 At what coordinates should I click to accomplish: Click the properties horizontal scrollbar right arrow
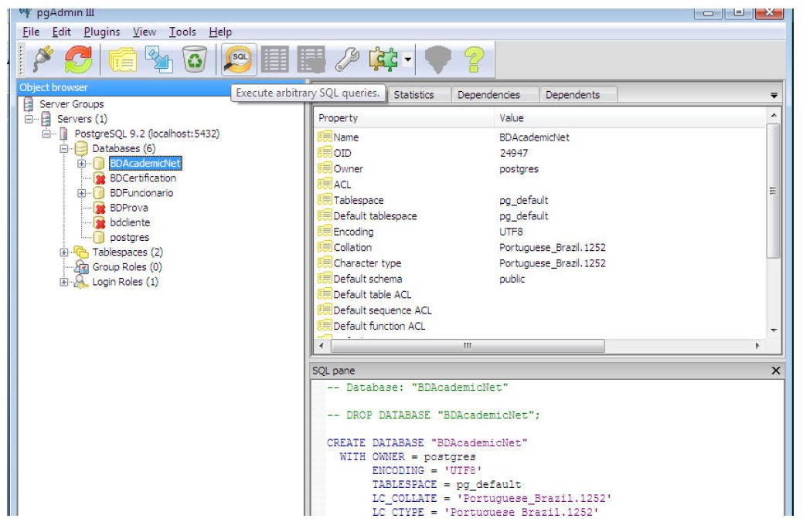pyautogui.click(x=757, y=346)
